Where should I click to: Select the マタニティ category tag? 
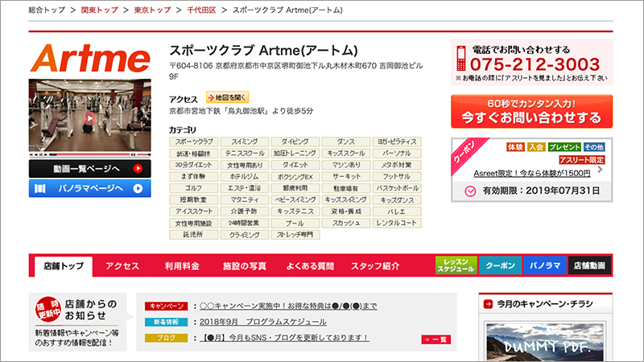(245, 200)
